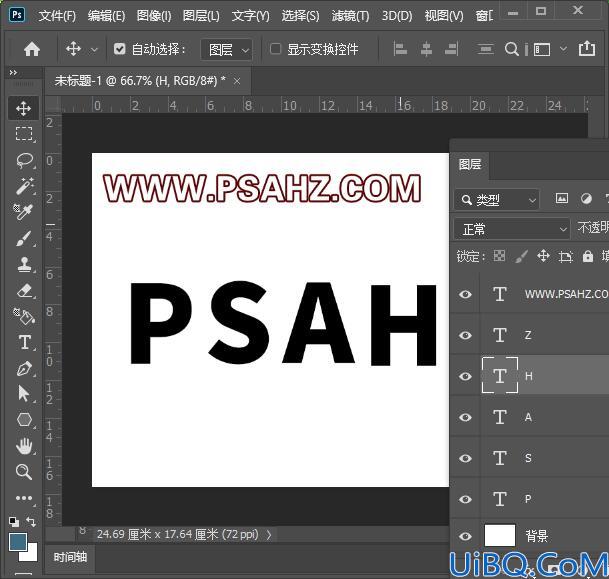The image size is (609, 579).
Task: Align horizontal centers in options bar
Action: [426, 49]
